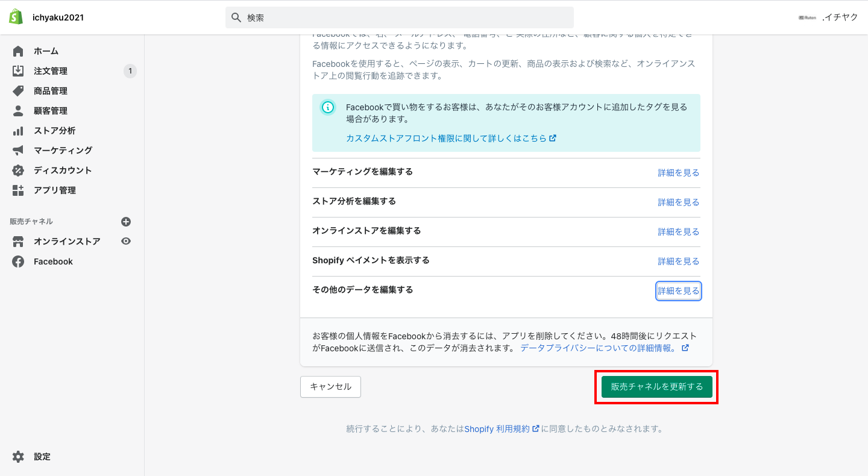Open アプリ管理 in the sidebar
The width and height of the screenshot is (868, 476).
55,190
